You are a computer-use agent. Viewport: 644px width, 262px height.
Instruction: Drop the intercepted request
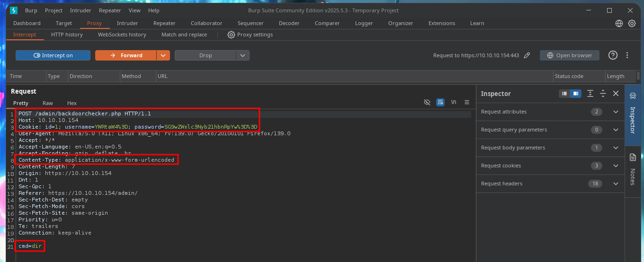click(x=206, y=55)
